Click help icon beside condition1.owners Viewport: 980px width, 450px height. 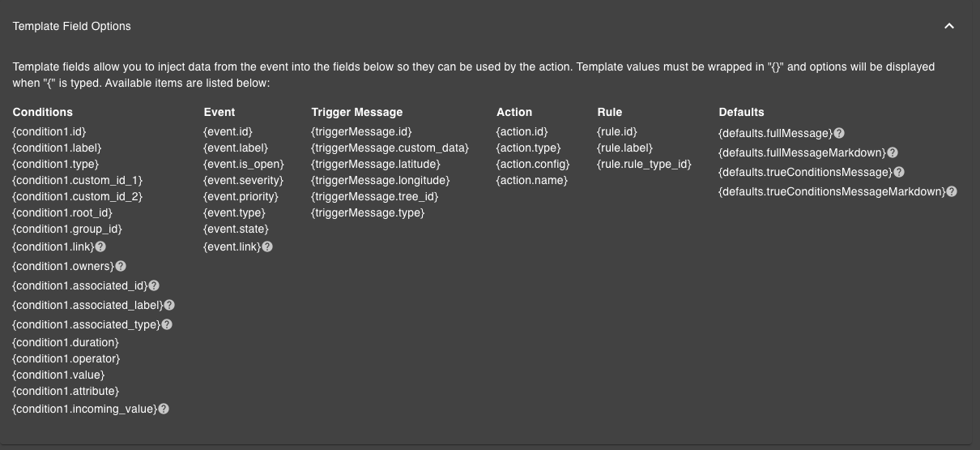tap(121, 266)
